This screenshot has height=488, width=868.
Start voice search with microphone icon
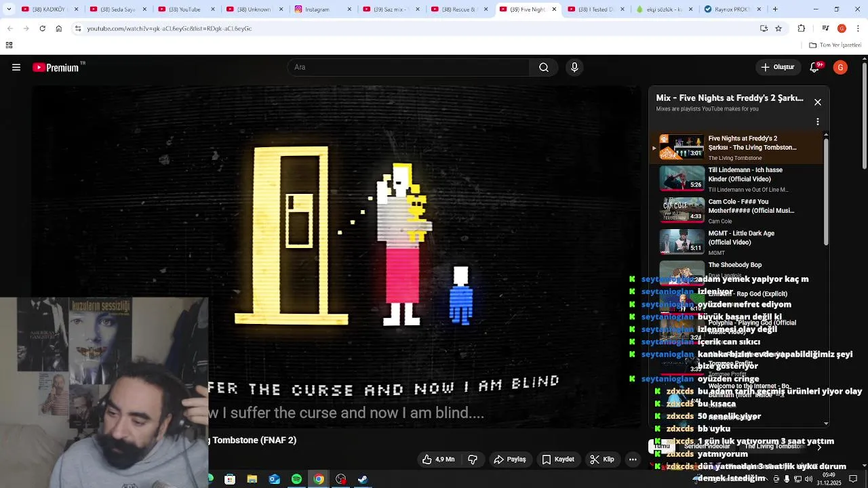pos(574,67)
